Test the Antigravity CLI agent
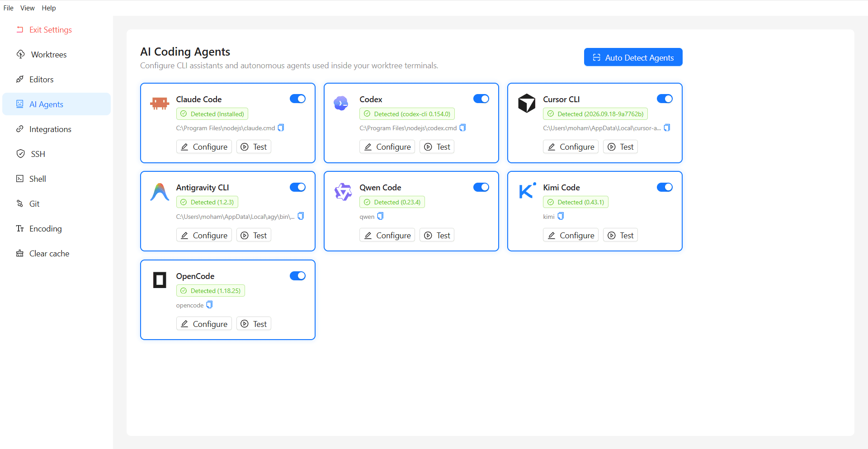868x449 pixels. pyautogui.click(x=254, y=235)
